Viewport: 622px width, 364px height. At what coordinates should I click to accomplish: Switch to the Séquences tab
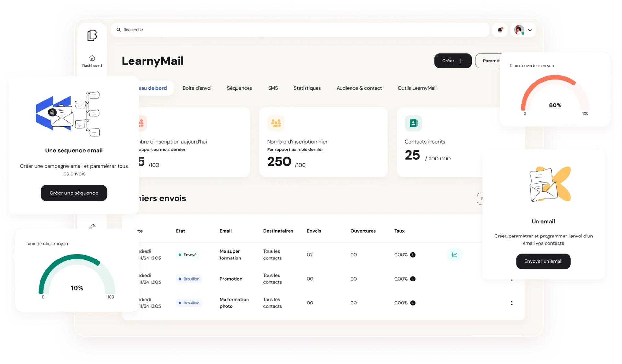tap(239, 88)
